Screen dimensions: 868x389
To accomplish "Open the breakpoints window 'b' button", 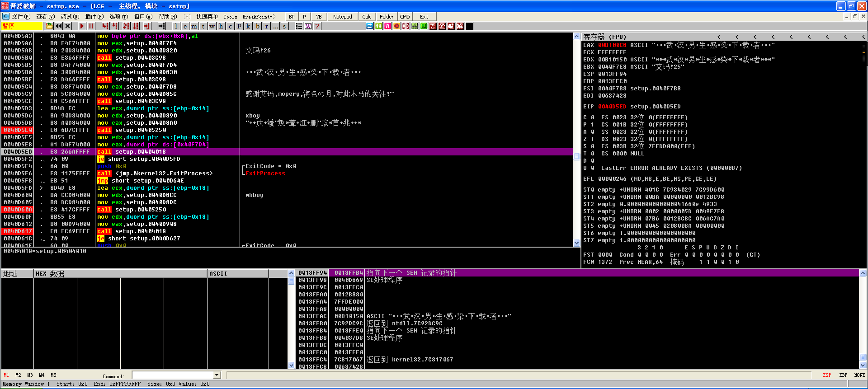I will tap(257, 26).
